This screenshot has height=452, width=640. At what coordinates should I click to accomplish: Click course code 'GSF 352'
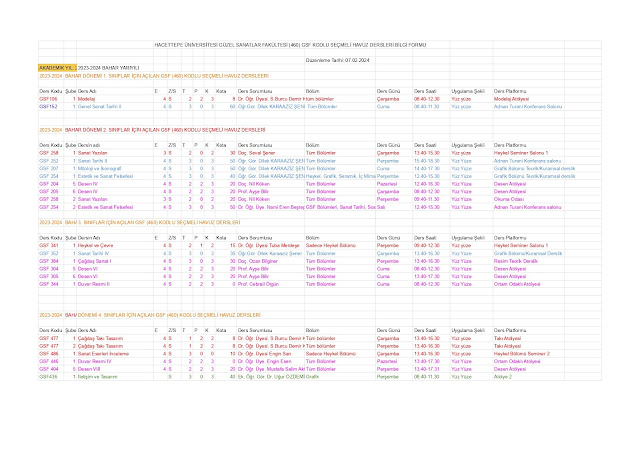click(49, 253)
